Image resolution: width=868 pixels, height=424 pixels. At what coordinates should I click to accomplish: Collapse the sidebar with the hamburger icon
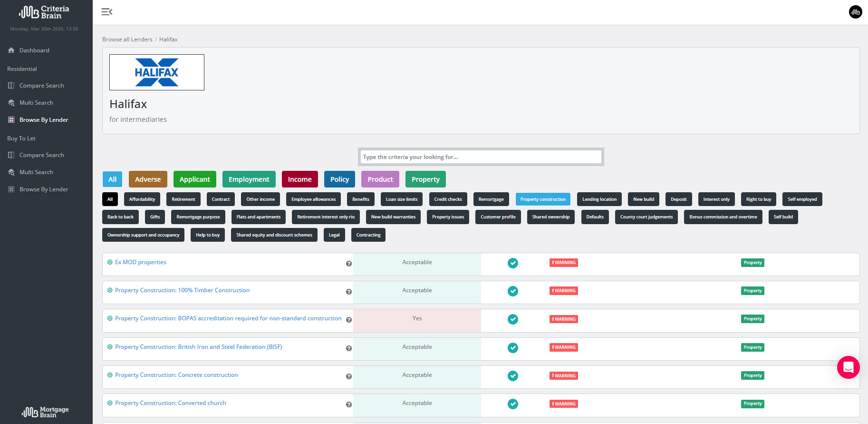click(x=107, y=12)
